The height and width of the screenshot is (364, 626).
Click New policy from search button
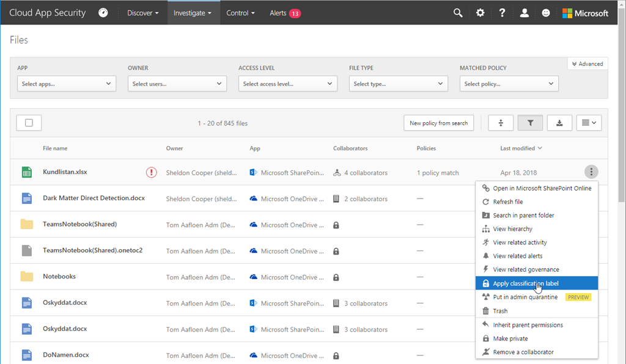[x=438, y=123]
